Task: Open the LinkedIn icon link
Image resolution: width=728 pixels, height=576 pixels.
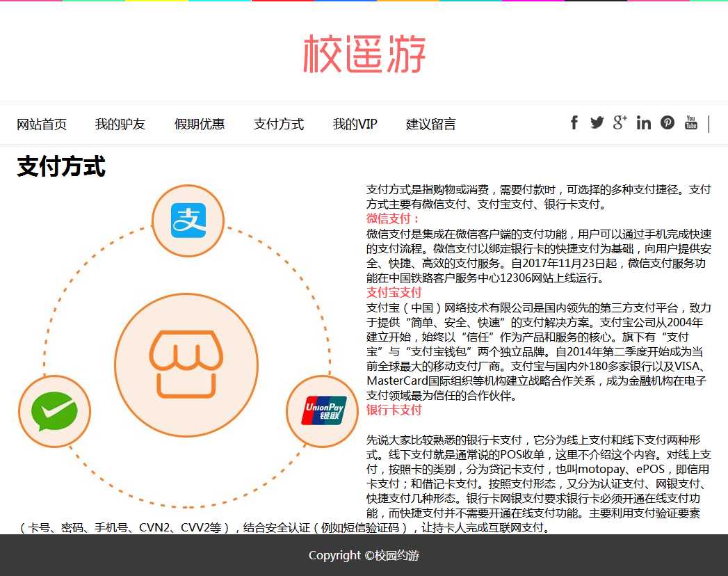Action: click(x=644, y=123)
